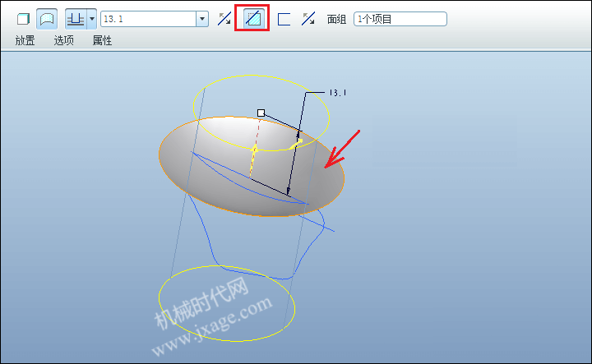
Task: Click the blind depth type icon
Action: (76, 19)
